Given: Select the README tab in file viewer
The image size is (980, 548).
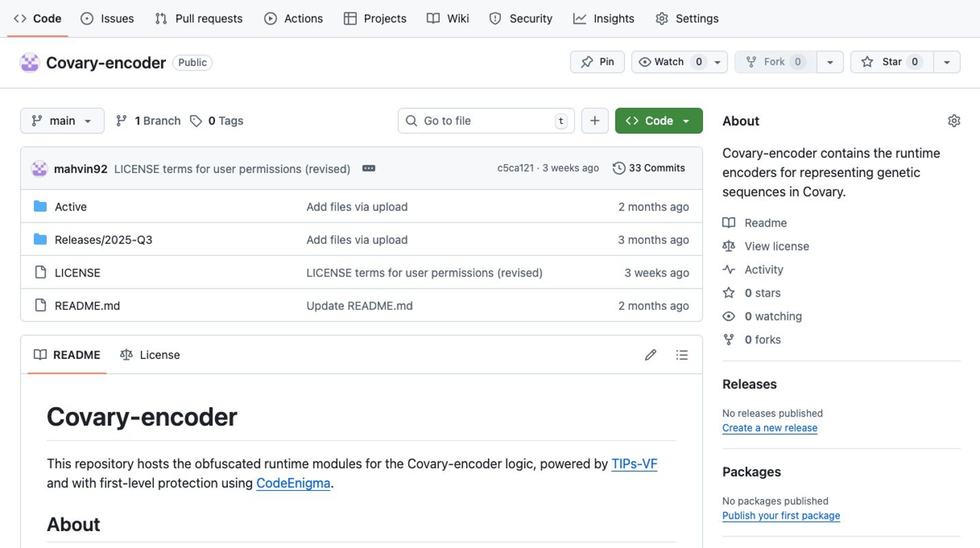Looking at the screenshot, I should tap(67, 355).
